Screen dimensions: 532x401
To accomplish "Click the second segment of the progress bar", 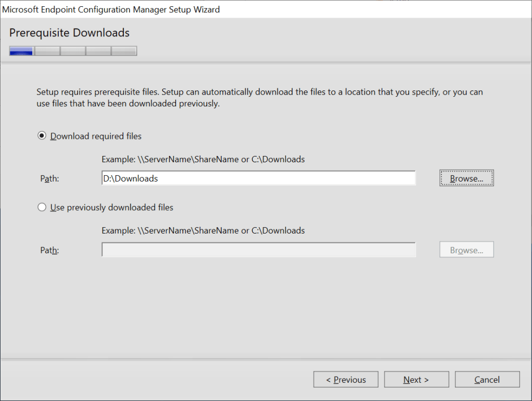I will tap(47, 51).
